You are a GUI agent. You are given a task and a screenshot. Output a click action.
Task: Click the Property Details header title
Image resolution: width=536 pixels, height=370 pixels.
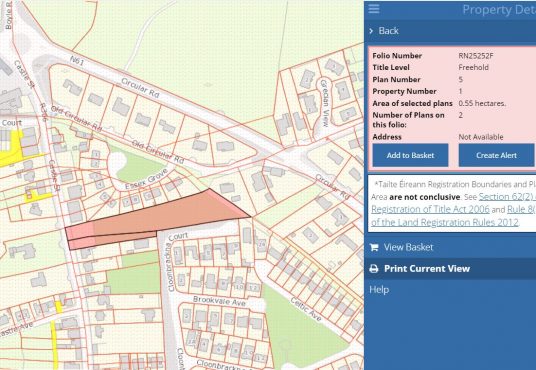point(499,10)
